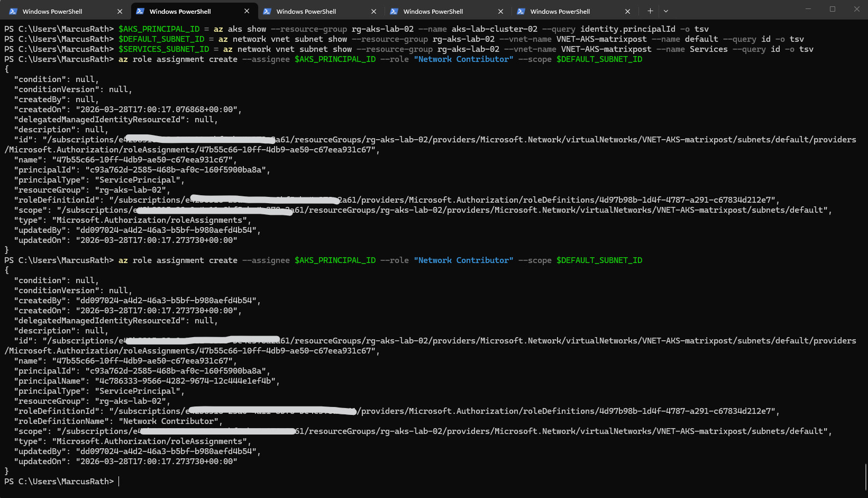The width and height of the screenshot is (868, 498).
Task: Close the fourth Windows PowerShell tab
Action: pos(500,11)
